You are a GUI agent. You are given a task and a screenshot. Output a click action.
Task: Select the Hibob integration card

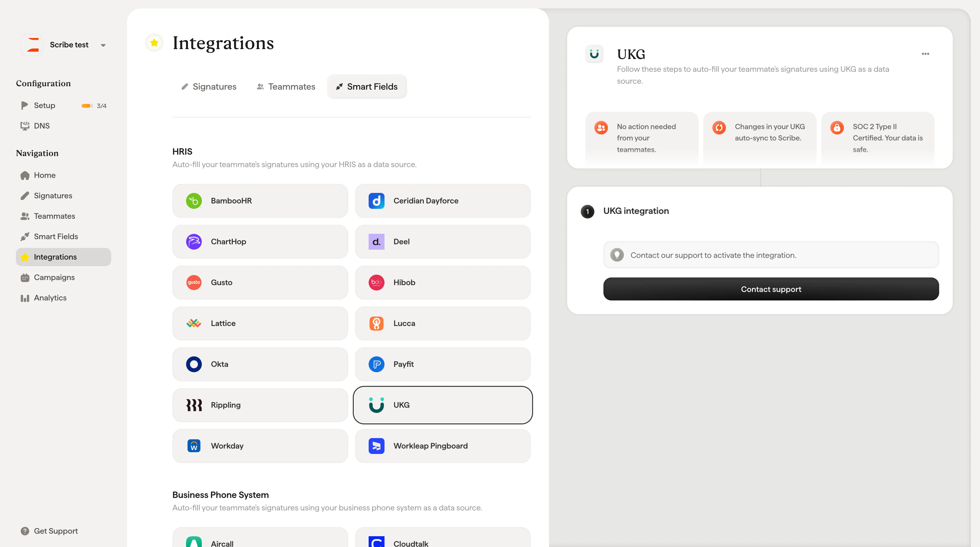(442, 283)
